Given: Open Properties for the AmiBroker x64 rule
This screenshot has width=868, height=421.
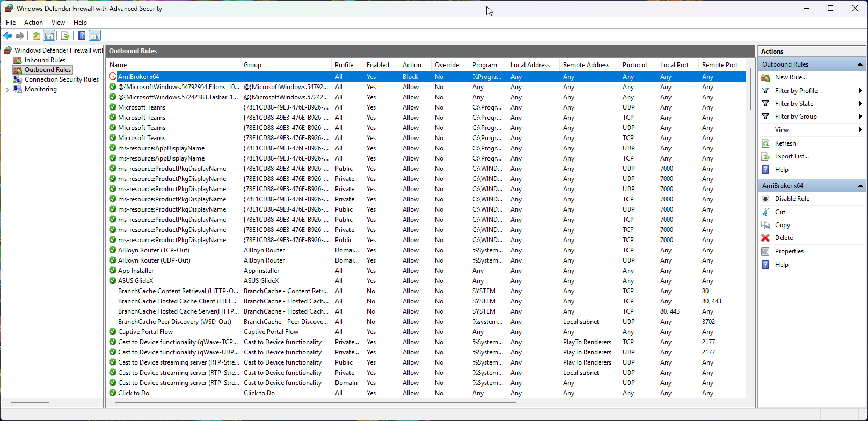Looking at the screenshot, I should click(789, 251).
